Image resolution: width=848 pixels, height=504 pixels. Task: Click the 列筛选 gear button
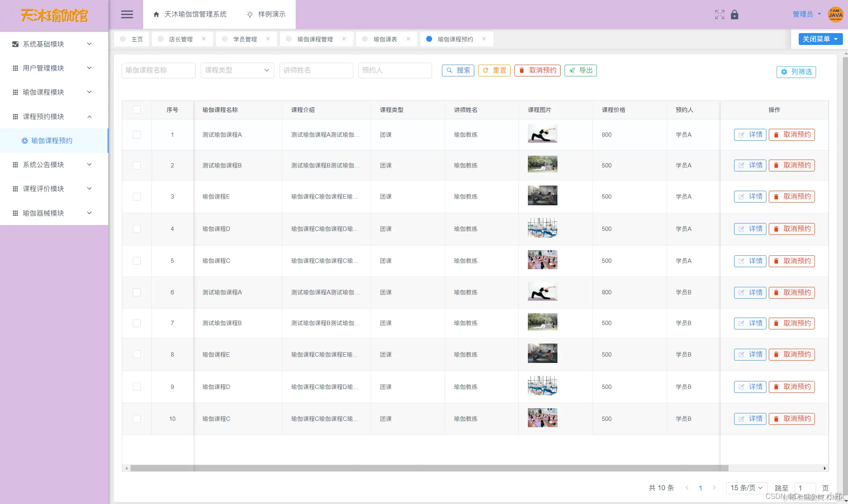(796, 72)
